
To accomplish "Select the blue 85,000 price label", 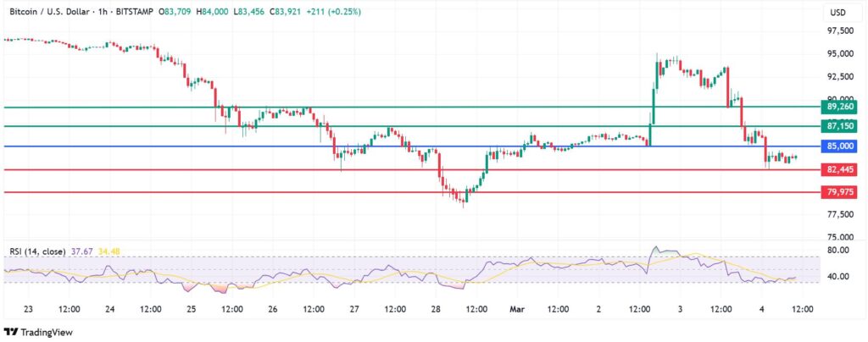I will tap(840, 146).
